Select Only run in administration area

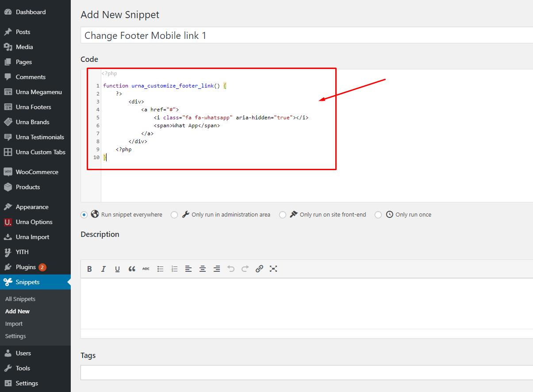click(x=174, y=215)
